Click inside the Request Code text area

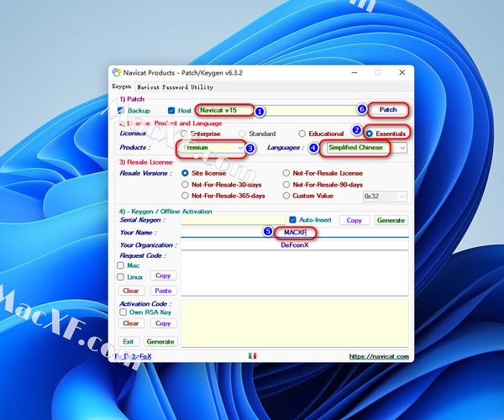(295, 274)
